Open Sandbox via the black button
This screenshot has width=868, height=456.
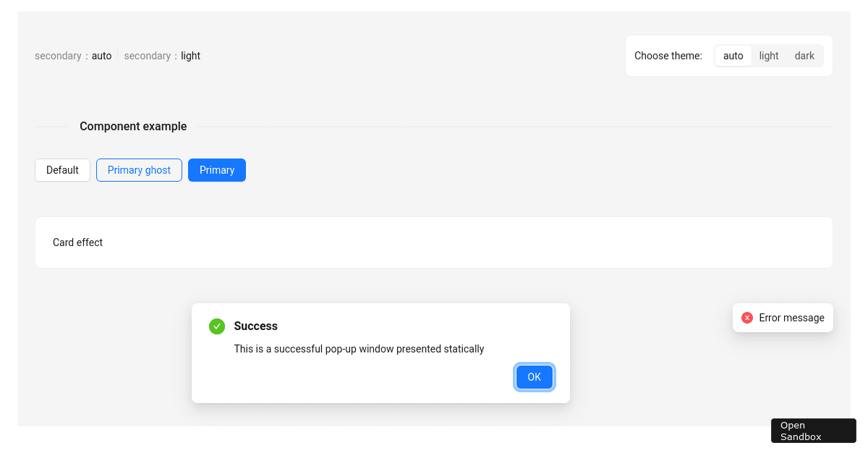[813, 431]
